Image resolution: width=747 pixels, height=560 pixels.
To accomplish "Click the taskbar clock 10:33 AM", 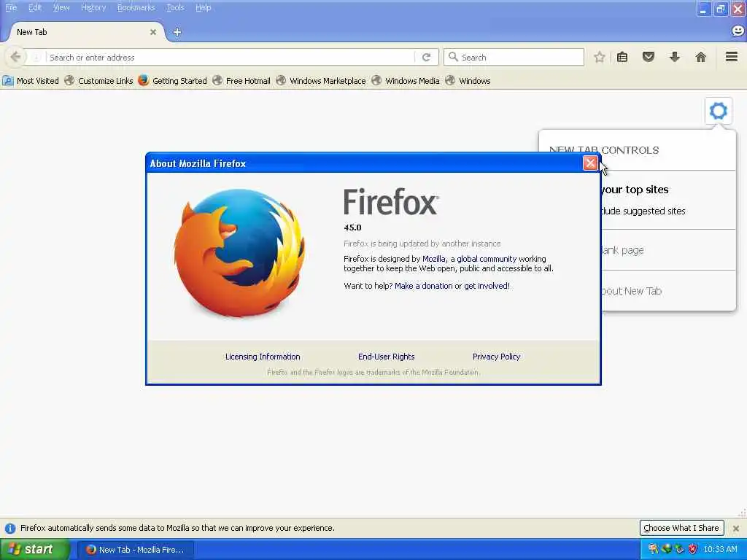I will pyautogui.click(x=720, y=550).
